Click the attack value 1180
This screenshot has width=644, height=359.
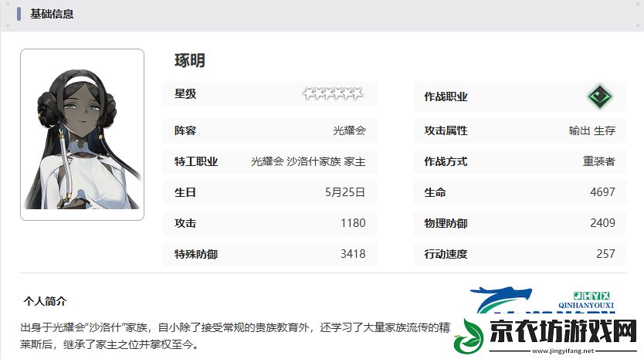click(x=353, y=223)
